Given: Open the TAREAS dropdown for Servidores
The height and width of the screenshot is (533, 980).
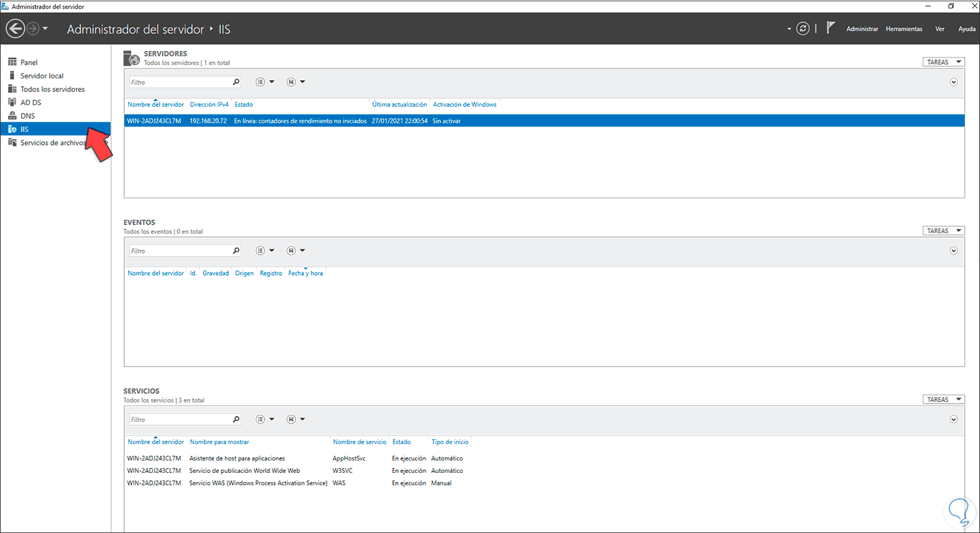Looking at the screenshot, I should pyautogui.click(x=943, y=62).
